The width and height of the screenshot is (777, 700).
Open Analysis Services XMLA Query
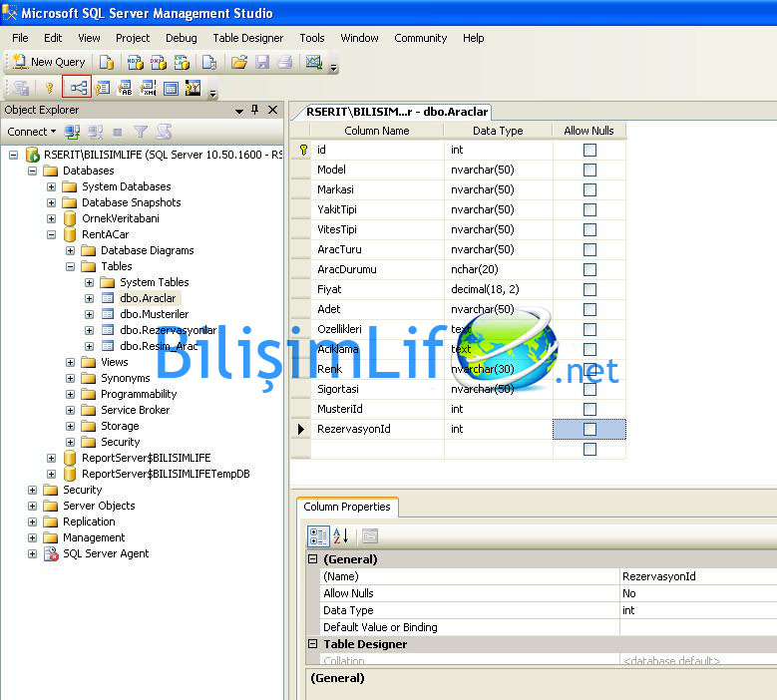182,63
